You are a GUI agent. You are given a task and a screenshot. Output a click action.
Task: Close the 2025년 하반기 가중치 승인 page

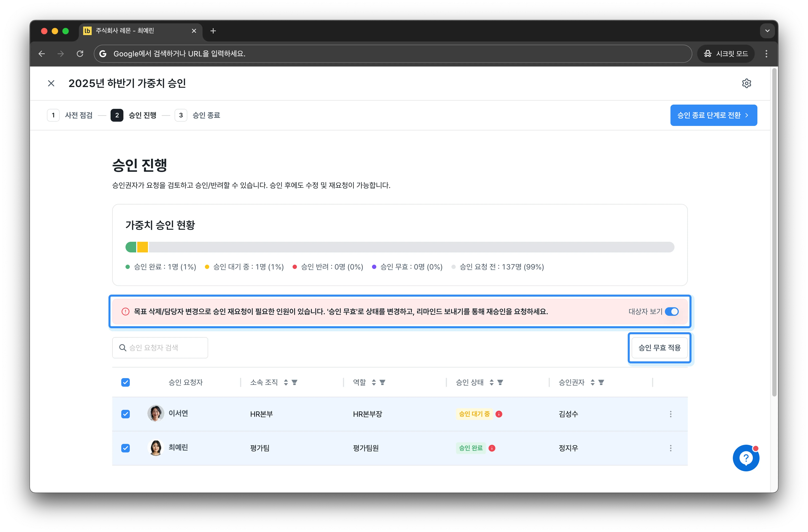coord(51,83)
